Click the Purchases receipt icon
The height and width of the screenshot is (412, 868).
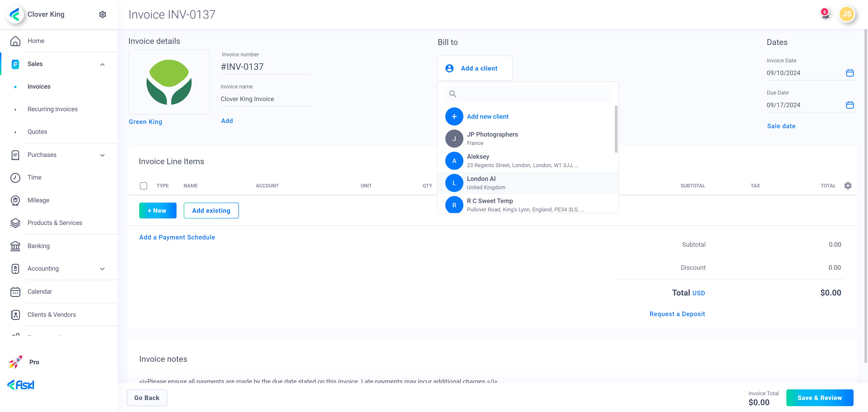click(x=15, y=155)
